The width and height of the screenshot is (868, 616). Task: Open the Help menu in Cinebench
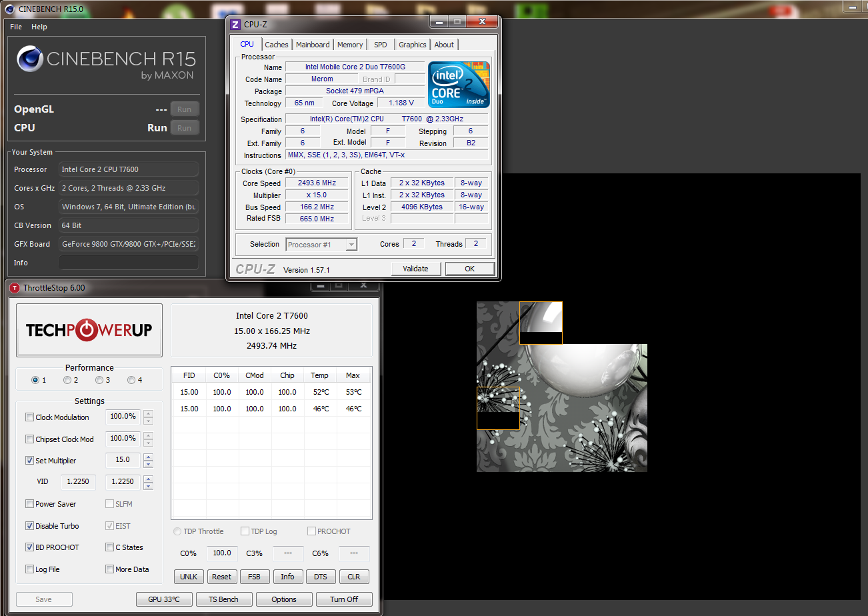[39, 27]
